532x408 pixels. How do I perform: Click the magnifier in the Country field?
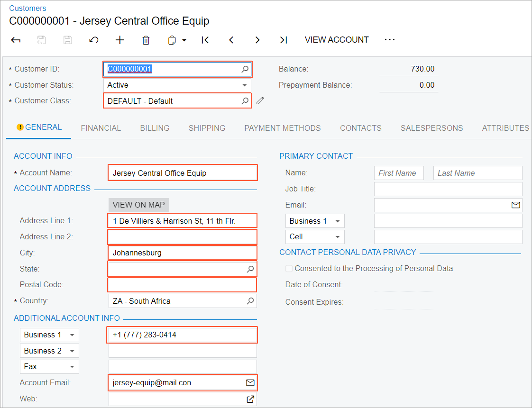(x=250, y=301)
